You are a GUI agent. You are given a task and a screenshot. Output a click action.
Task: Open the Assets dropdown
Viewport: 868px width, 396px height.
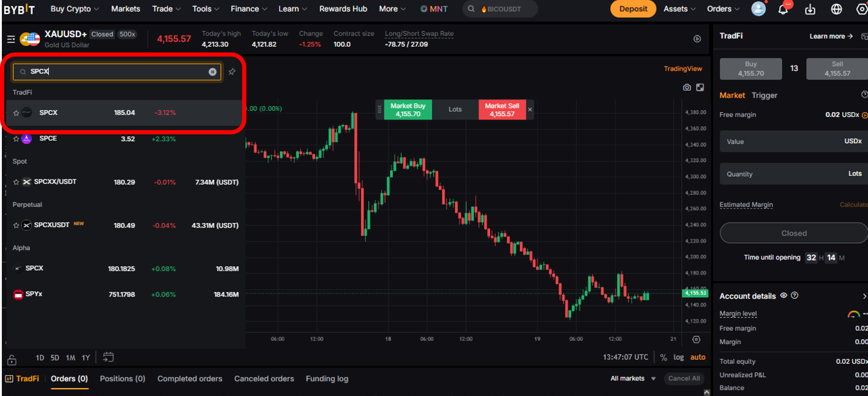[679, 9]
